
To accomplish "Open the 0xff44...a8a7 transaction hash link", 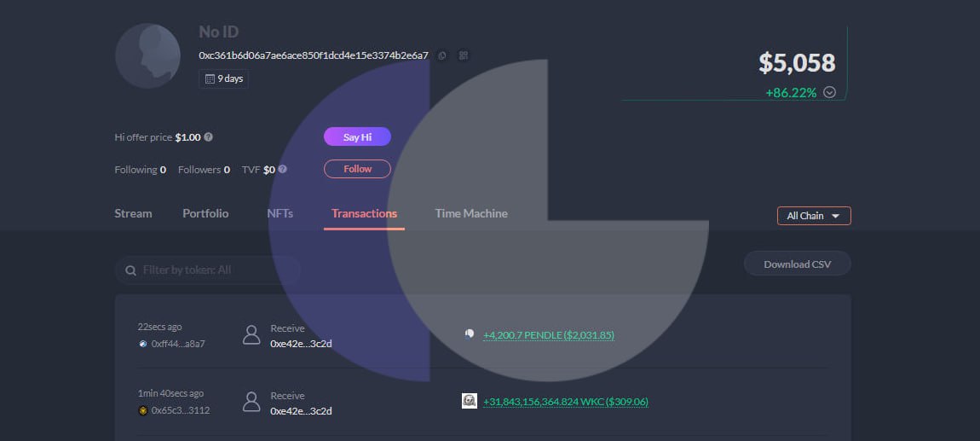I will [177, 344].
